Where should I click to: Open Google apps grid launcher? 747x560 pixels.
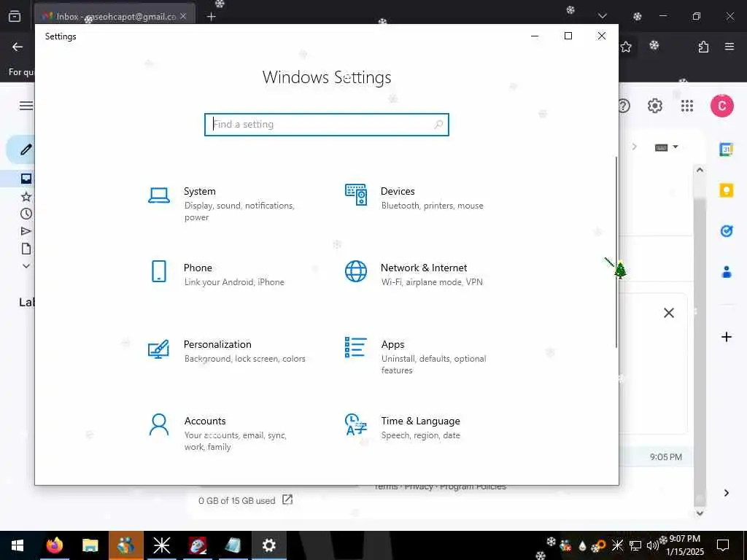[x=687, y=106]
